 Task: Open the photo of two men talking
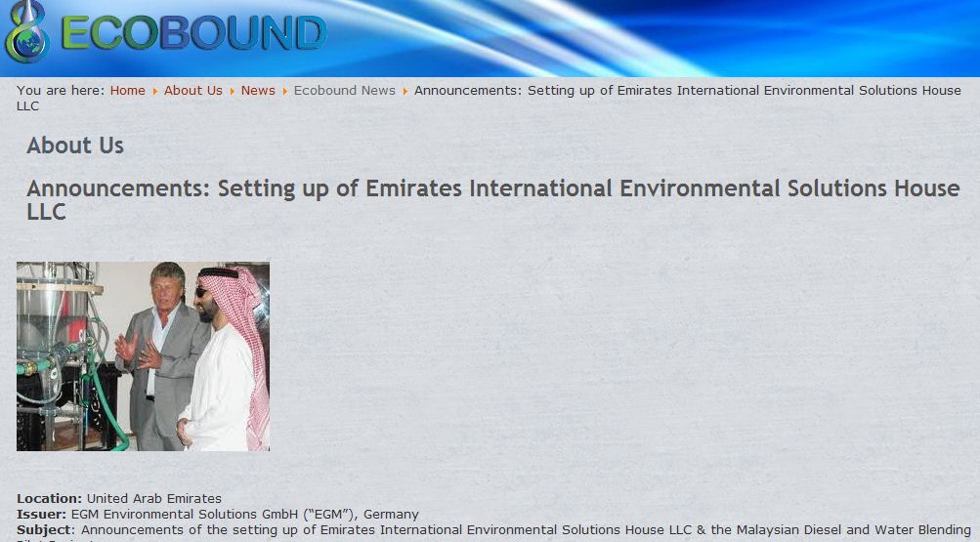(143, 355)
